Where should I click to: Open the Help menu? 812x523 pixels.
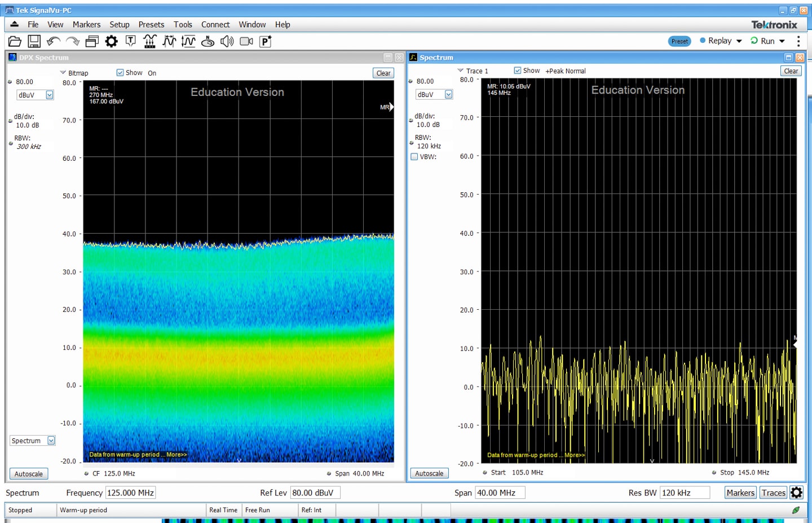click(x=283, y=24)
